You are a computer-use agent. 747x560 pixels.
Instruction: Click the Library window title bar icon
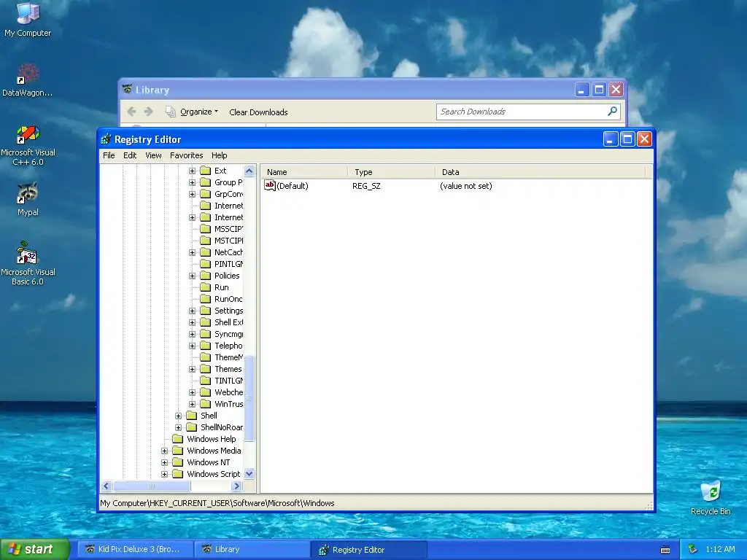pos(127,90)
